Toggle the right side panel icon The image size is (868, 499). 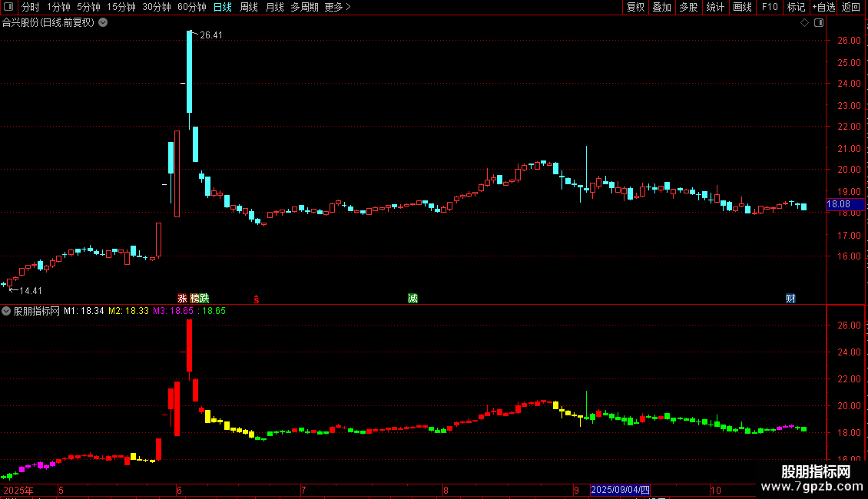coord(819,23)
